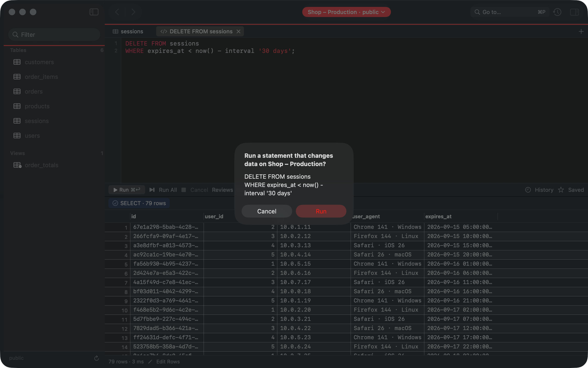Viewport: 588px width, 368px height.
Task: Select cell 2026-09-16 06:00:00
Action: coord(461,273)
